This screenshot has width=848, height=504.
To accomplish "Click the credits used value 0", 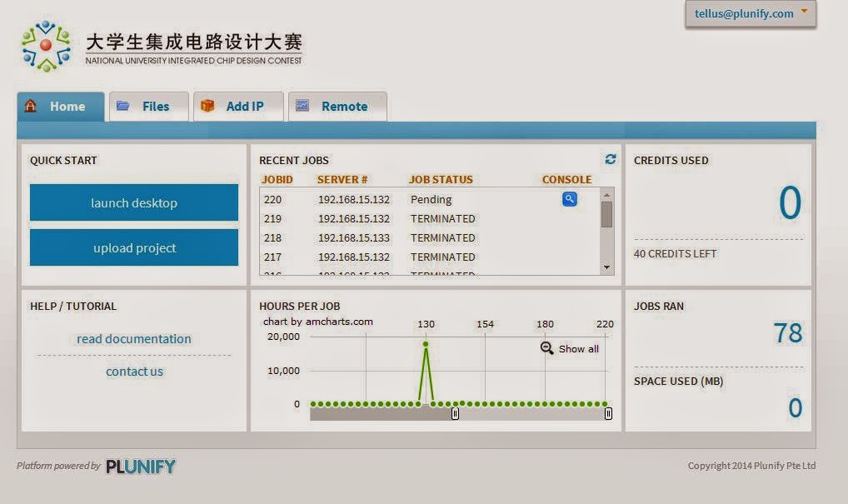I will tap(790, 202).
